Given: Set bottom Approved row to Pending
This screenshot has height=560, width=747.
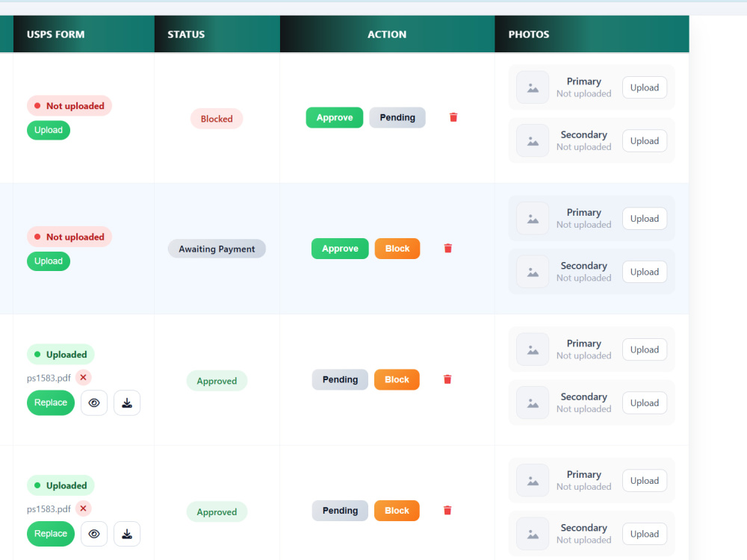Looking at the screenshot, I should coord(340,511).
